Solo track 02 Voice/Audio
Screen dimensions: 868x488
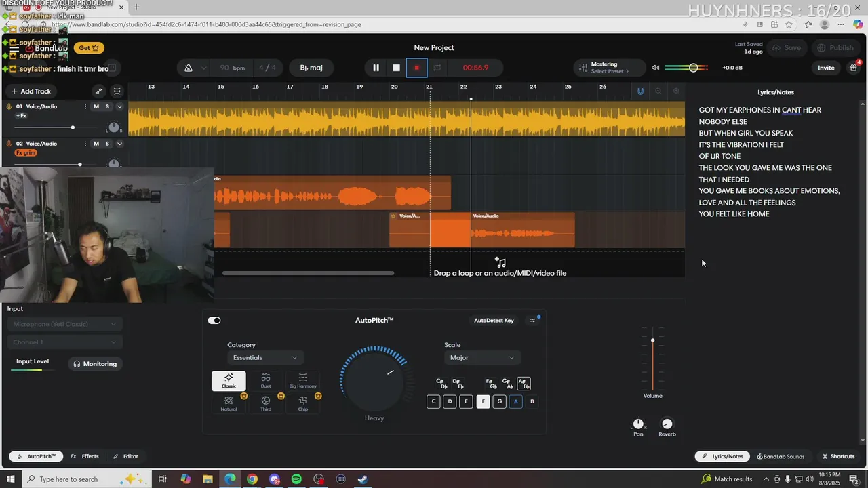(x=107, y=144)
